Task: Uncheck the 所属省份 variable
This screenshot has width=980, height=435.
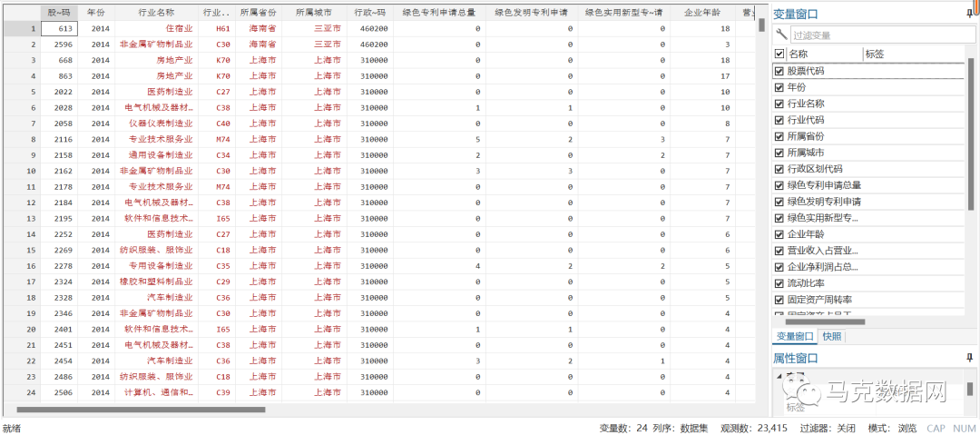Action: tap(779, 136)
